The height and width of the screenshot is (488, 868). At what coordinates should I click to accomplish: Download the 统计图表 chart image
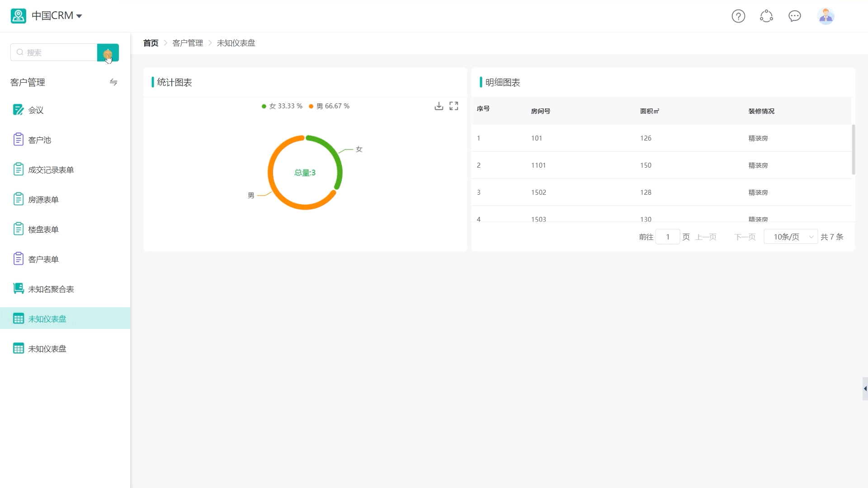(439, 106)
